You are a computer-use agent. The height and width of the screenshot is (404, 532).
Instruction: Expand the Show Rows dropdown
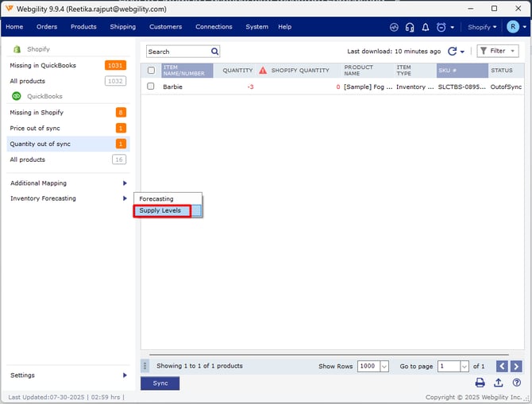coord(384,366)
